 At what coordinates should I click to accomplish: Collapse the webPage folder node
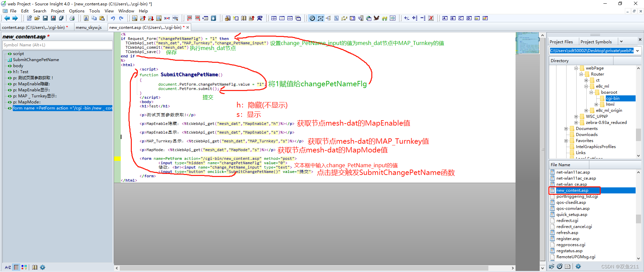click(x=576, y=68)
